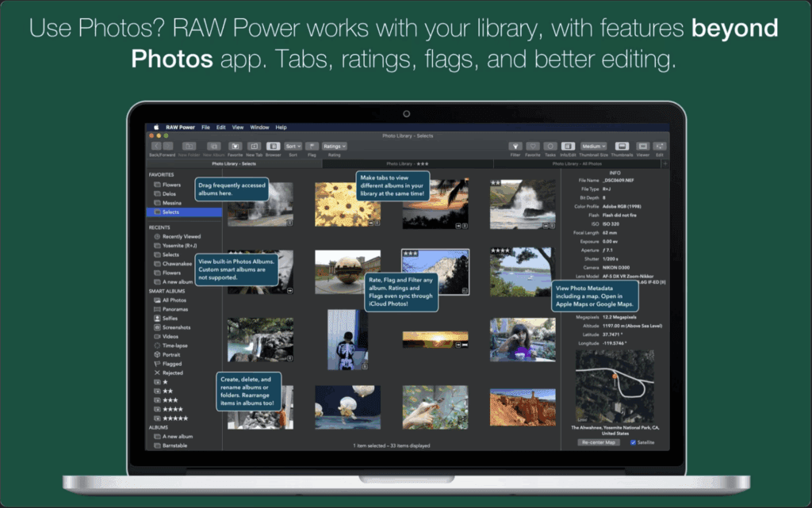The image size is (812, 508).
Task: Open the Ratings dropdown
Action: tap(335, 147)
